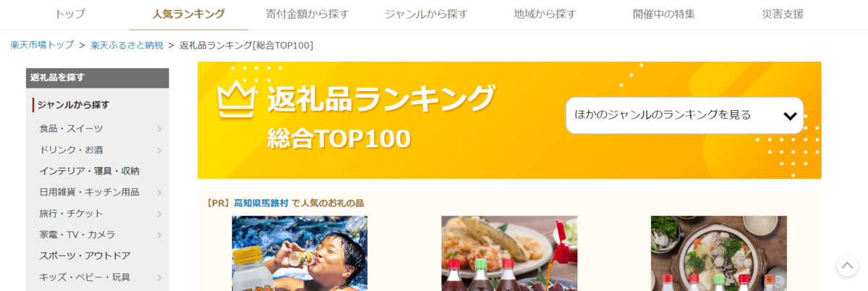This screenshot has width=868, height=291.
Task: Select インテリア・寝具・収納 category
Action: (x=89, y=171)
